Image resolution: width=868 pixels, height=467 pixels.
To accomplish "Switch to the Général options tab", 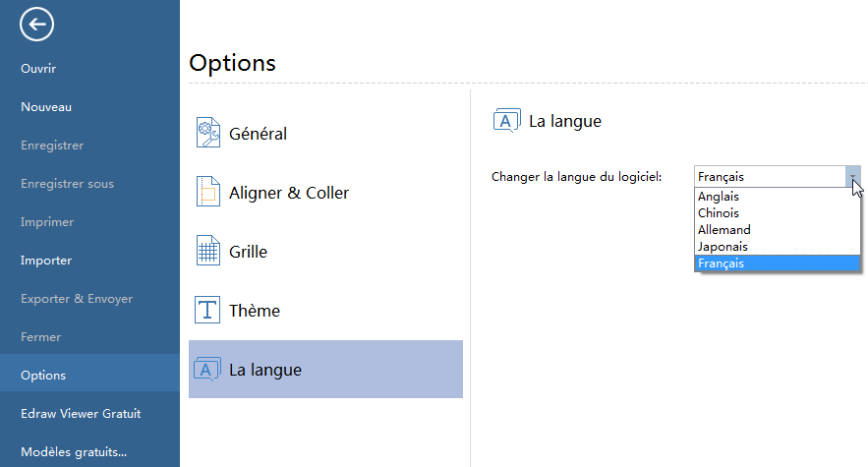I will pos(258,134).
